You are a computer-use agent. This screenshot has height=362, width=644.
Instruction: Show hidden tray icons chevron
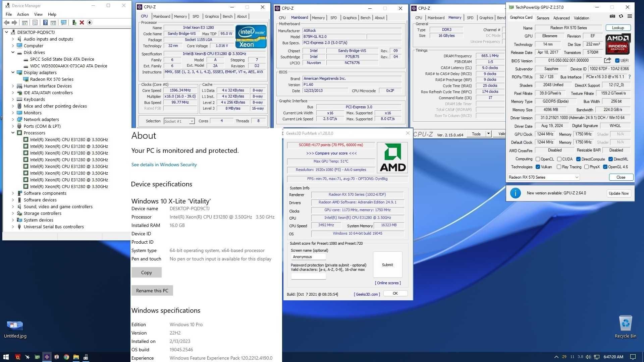click(556, 357)
